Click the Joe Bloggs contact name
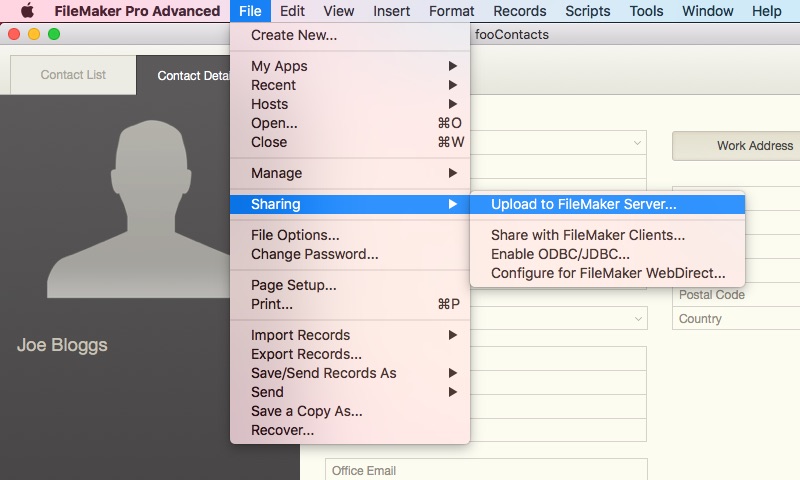800x480 pixels. (62, 345)
